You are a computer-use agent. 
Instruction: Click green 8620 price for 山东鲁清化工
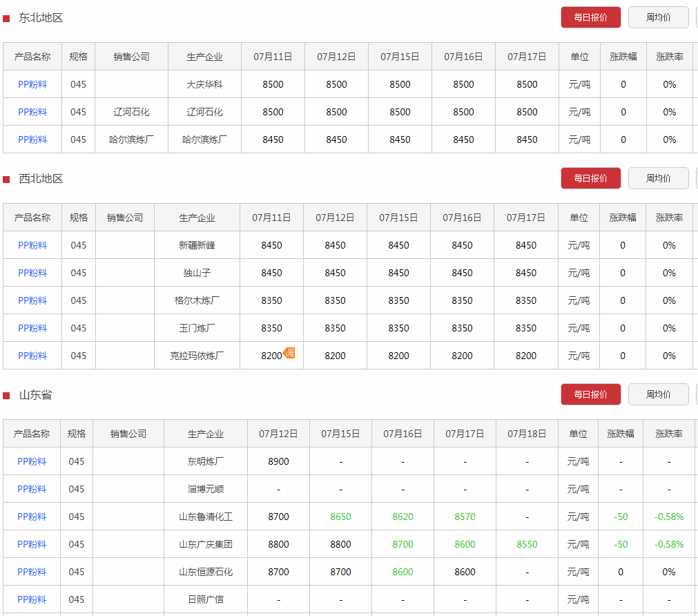tap(403, 517)
